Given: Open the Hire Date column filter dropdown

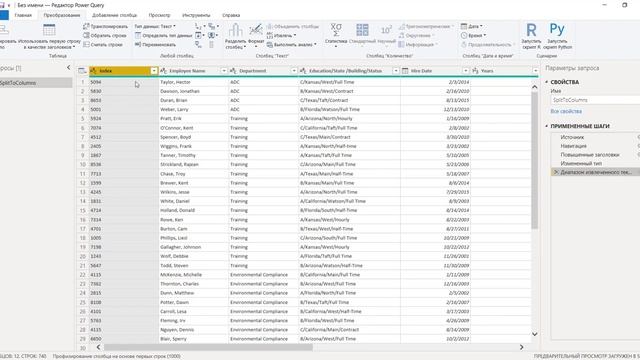Looking at the screenshot, I should coord(466,71).
